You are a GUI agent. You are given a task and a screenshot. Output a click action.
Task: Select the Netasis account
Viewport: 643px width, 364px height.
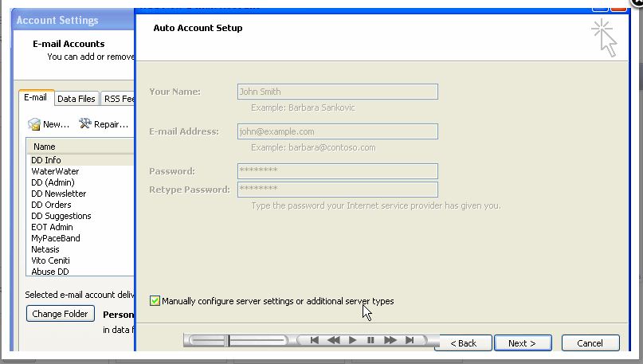coord(80,249)
